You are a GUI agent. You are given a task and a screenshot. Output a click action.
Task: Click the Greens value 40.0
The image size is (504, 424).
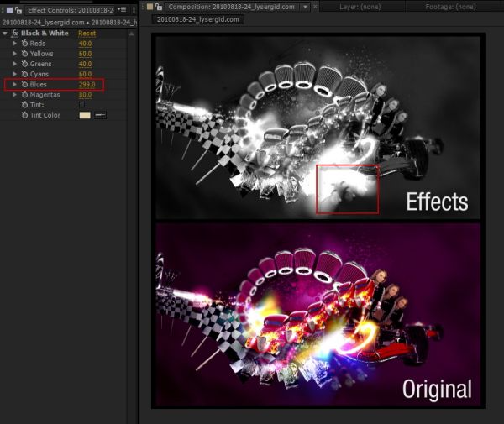coord(85,64)
